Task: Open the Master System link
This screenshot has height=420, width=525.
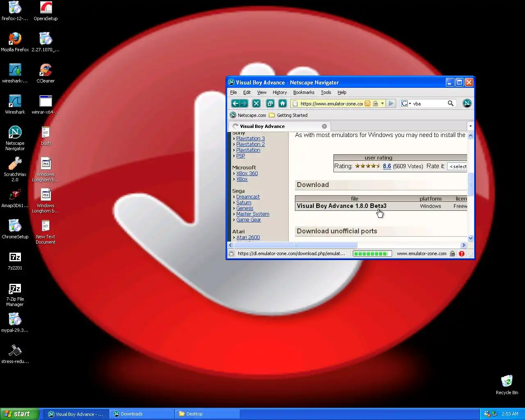Action: pyautogui.click(x=253, y=214)
